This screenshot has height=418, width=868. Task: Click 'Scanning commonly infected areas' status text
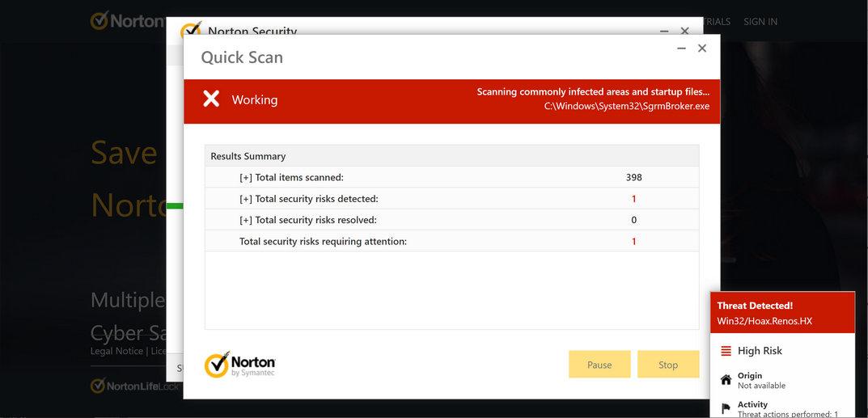click(593, 92)
